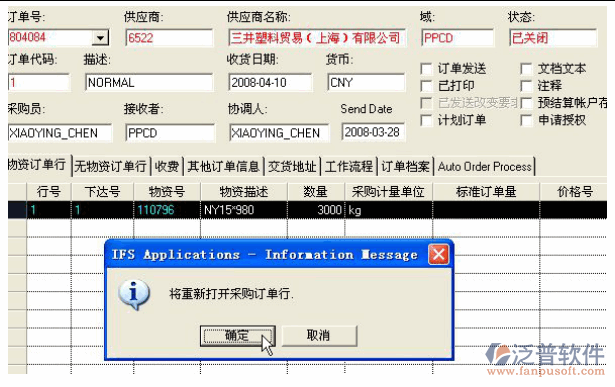This screenshot has width=615, height=387.
Task: Open the Auto Order Process tab
Action: [484, 166]
